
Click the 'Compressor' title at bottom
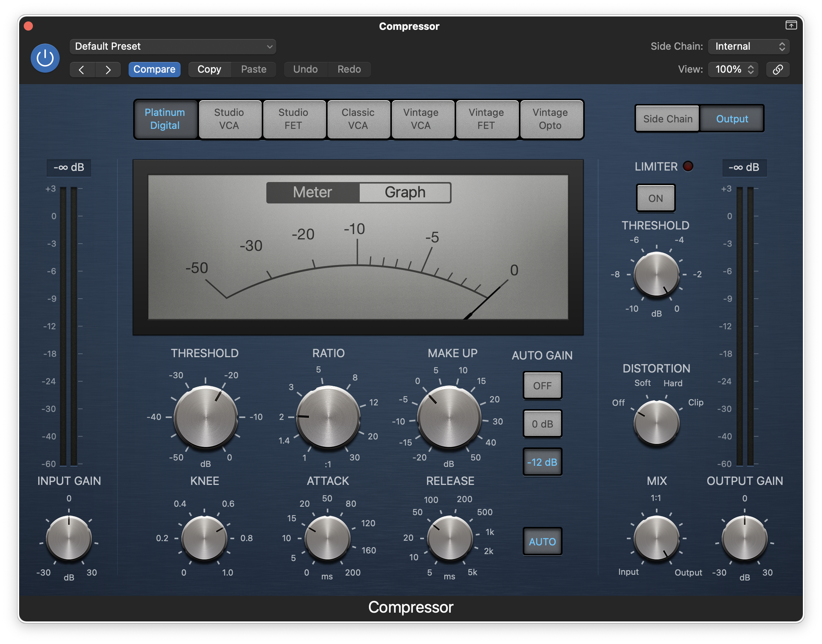click(411, 607)
